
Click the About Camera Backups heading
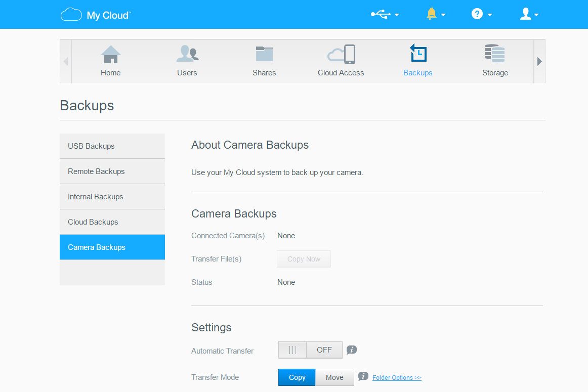click(250, 145)
